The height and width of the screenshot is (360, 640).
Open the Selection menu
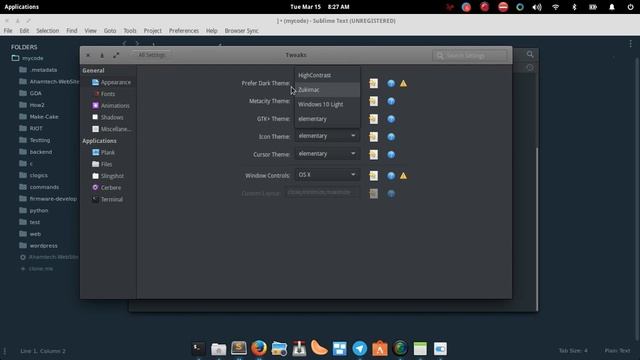tap(47, 31)
